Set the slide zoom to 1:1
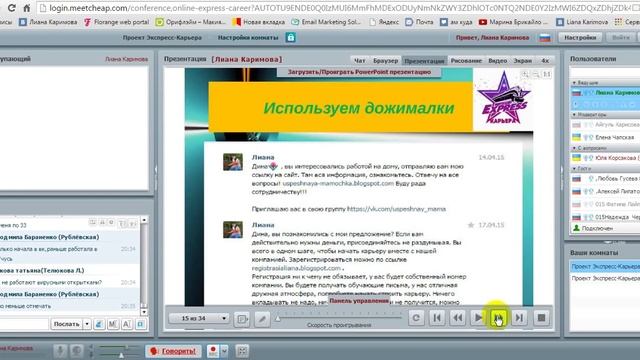Screen dimensions: 640x360 point(547,74)
